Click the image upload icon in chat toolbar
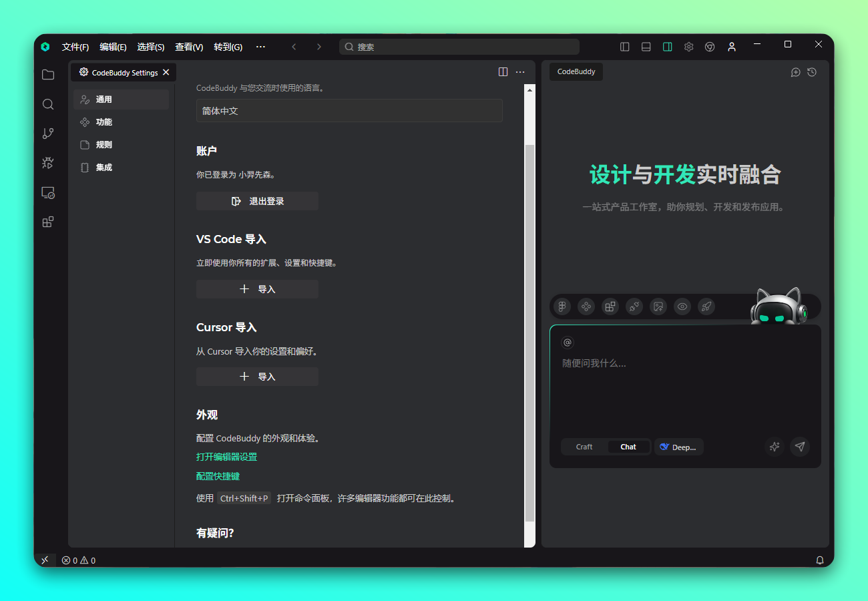This screenshot has width=868, height=601. pyautogui.click(x=658, y=307)
